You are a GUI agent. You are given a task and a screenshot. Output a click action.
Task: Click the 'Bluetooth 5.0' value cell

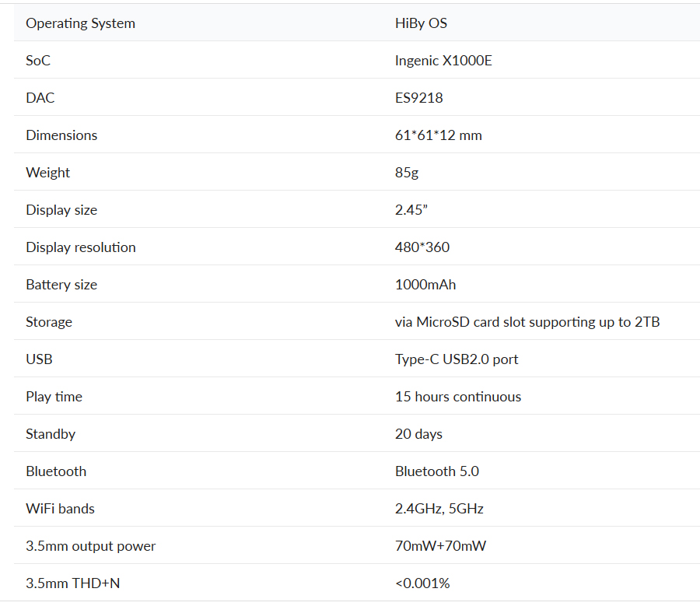(x=436, y=471)
